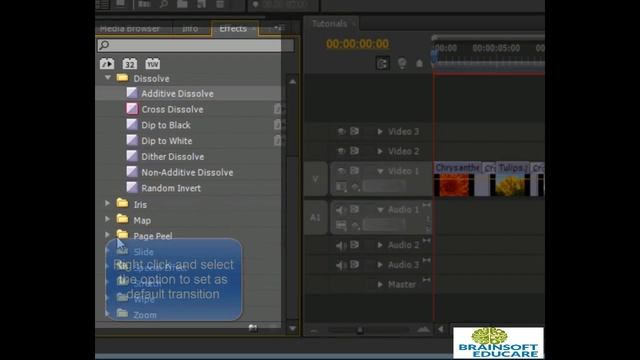Click the timeline zoom slider handle

(x=360, y=330)
